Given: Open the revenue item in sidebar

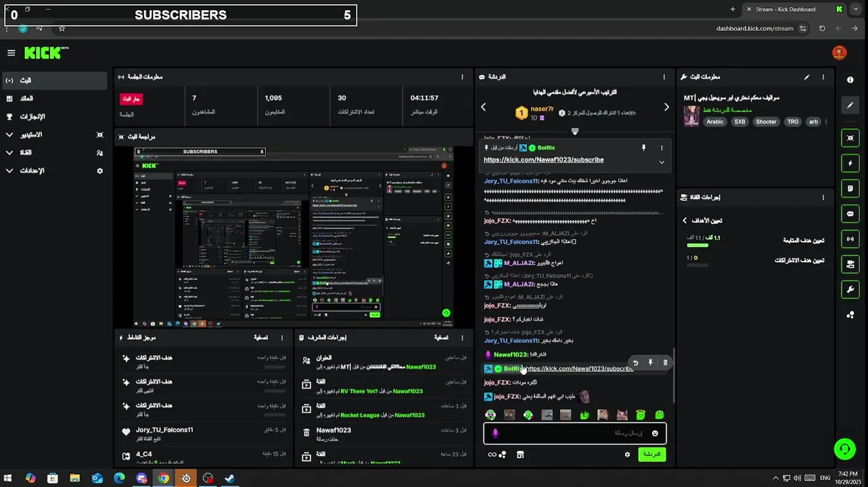Looking at the screenshot, I should pos(54,99).
